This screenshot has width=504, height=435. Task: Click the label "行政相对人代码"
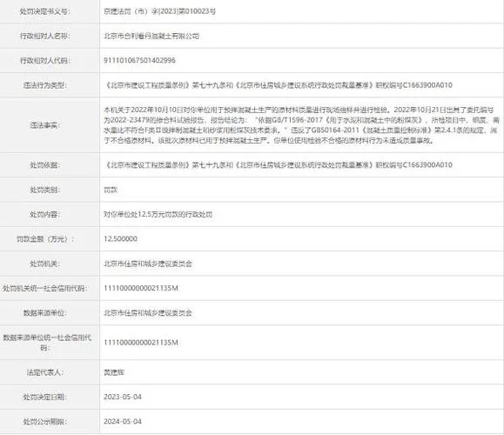(44, 60)
